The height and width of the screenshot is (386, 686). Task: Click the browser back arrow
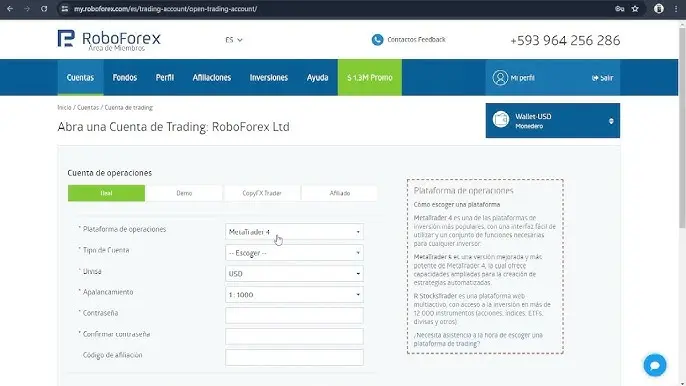coord(10,9)
